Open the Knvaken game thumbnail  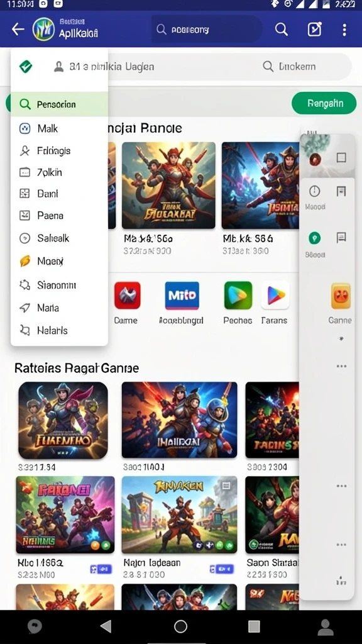[x=179, y=514]
